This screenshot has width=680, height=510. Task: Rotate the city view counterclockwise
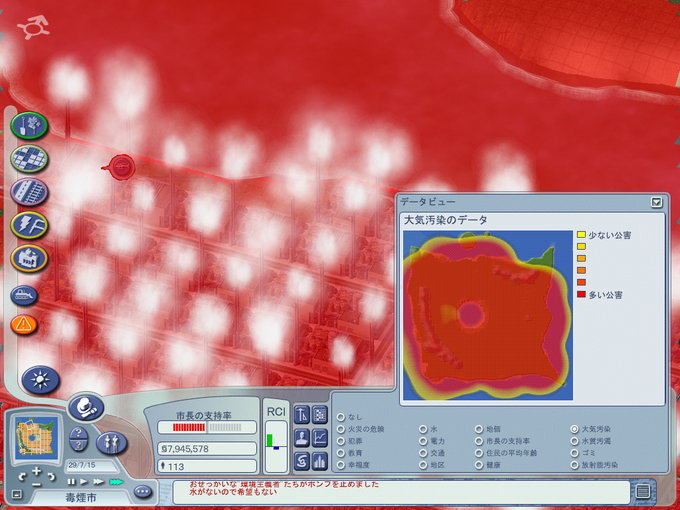(22, 477)
